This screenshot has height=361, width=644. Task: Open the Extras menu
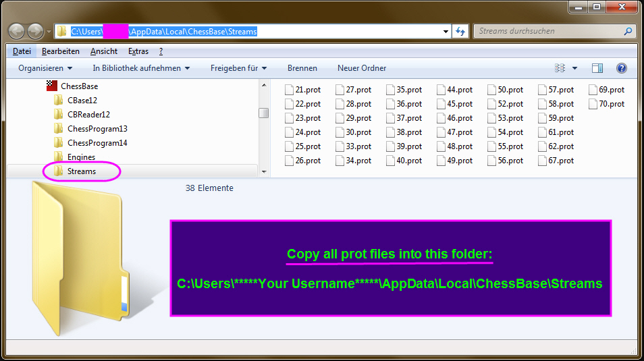click(138, 51)
